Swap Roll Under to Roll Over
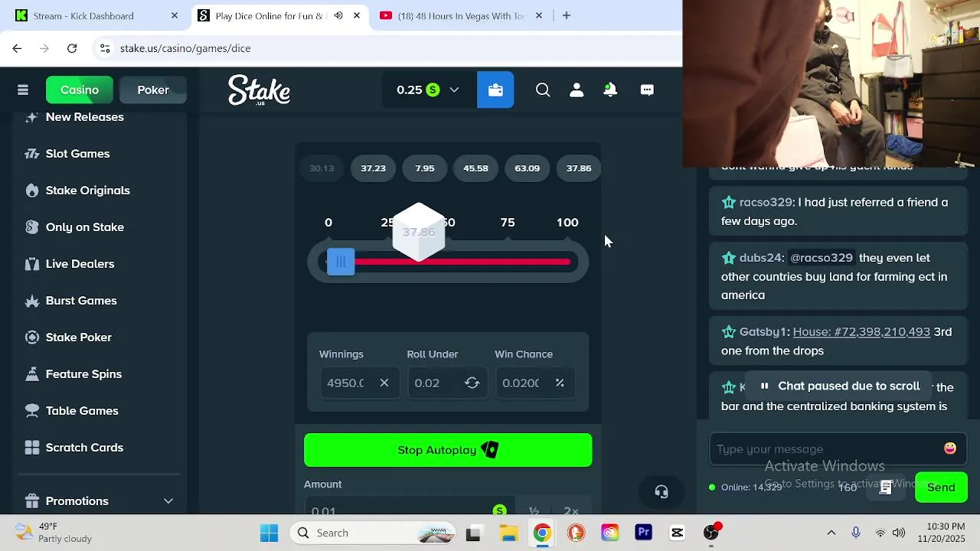Image resolution: width=980 pixels, height=551 pixels. [x=472, y=383]
